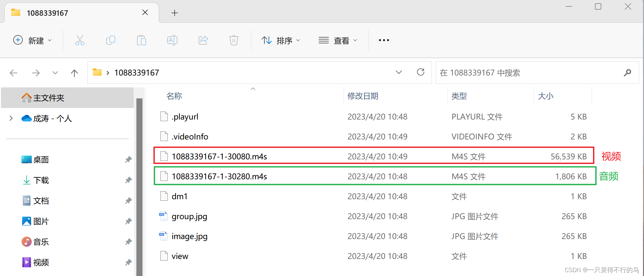
Task: Click the Rename icon in toolbar
Action: pos(172,40)
